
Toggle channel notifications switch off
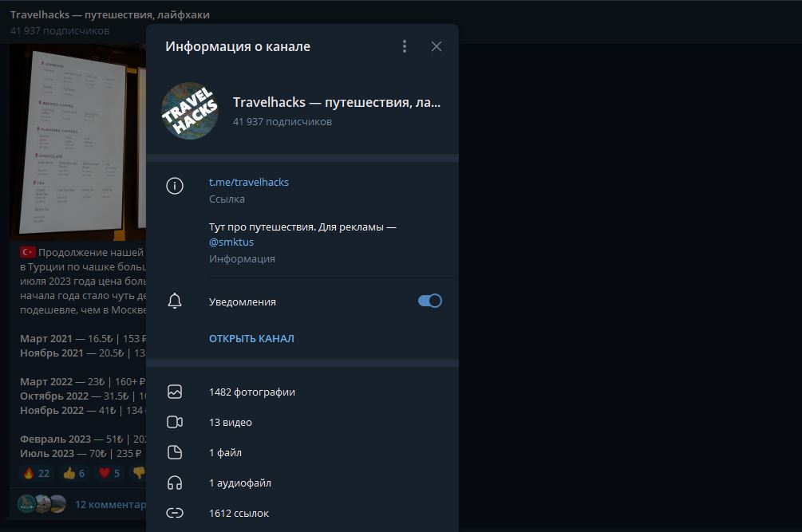tap(429, 301)
